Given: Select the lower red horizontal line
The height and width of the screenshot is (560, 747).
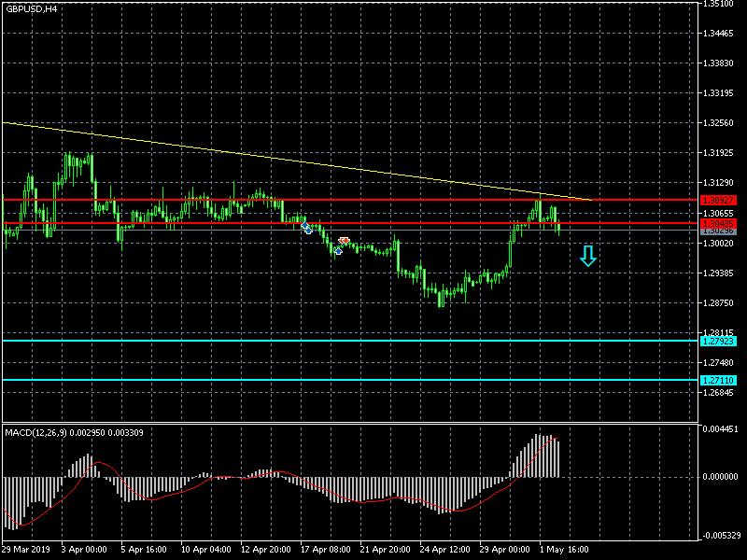Looking at the screenshot, I should coord(420,223).
